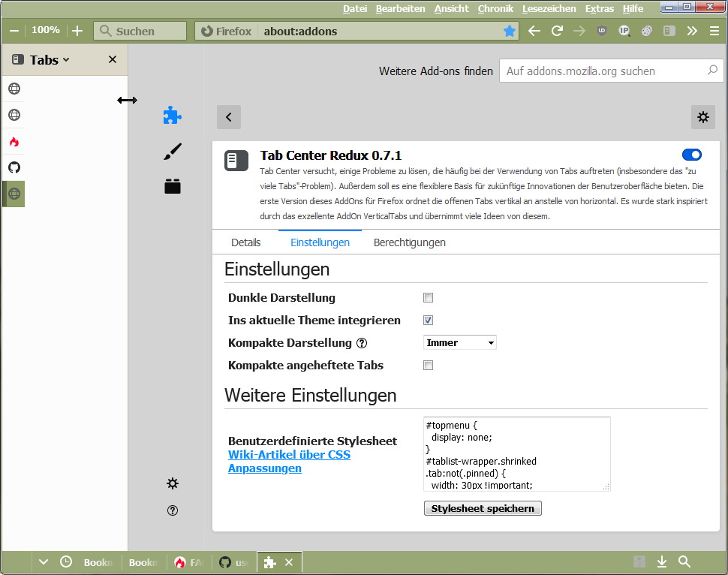
Task: Select the highlighted active sidebar tab
Action: point(14,194)
